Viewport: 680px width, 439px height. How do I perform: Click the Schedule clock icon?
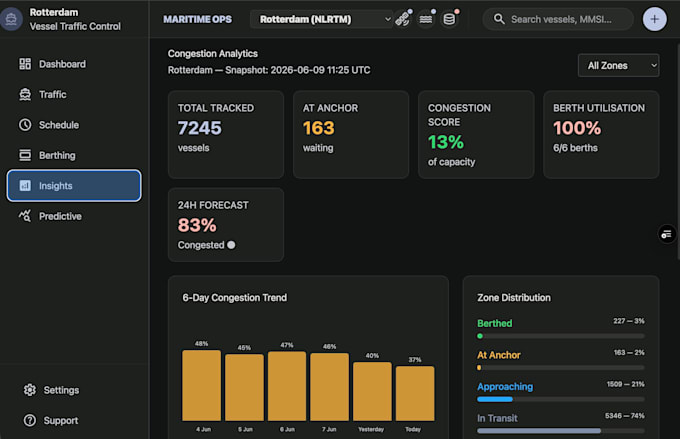pyautogui.click(x=25, y=125)
